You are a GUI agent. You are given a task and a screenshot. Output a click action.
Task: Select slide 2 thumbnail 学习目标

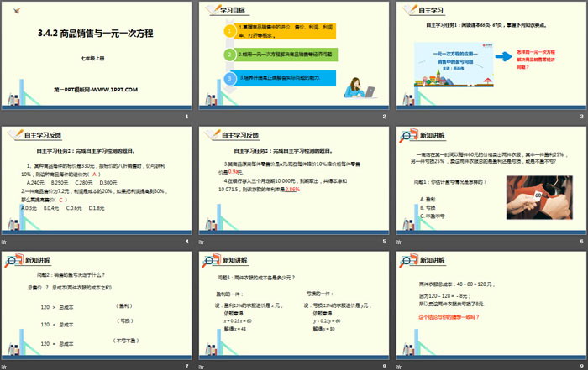[294, 55]
